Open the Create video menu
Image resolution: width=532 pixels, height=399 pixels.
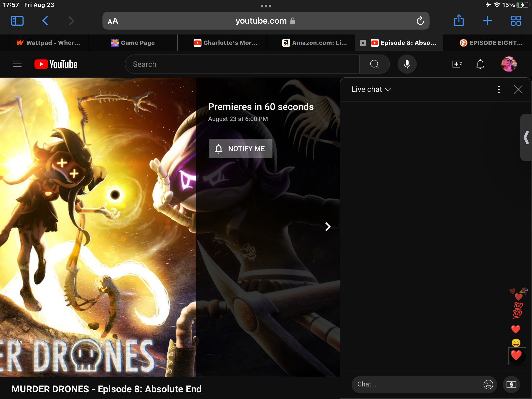[x=457, y=64]
